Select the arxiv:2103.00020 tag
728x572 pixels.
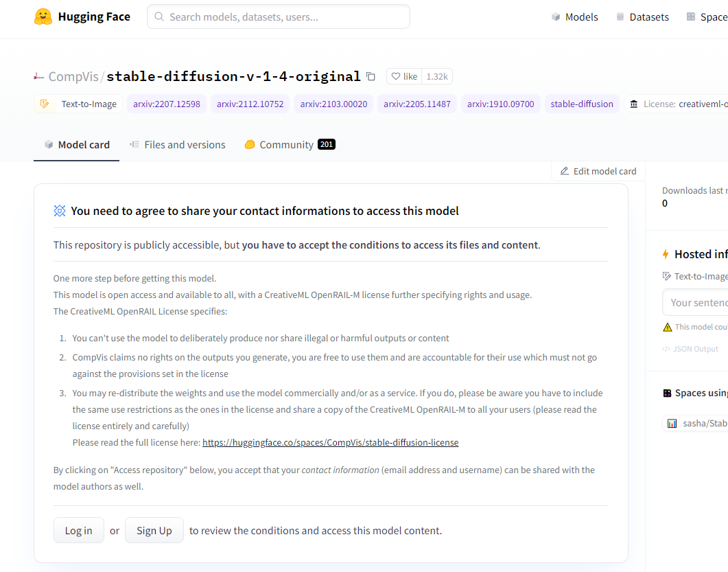334,104
